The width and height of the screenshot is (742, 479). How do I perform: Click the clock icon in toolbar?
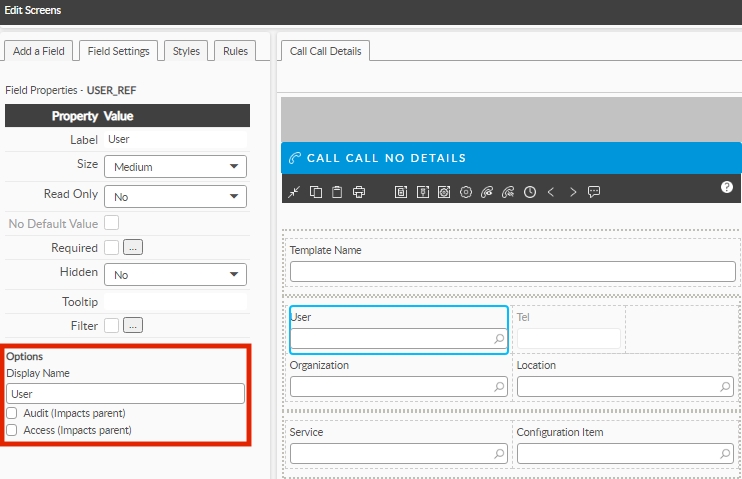(x=529, y=191)
